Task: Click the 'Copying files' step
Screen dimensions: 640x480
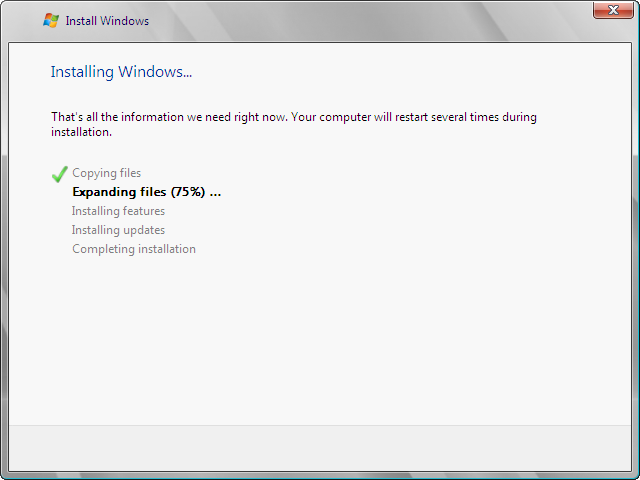Action: 107,173
